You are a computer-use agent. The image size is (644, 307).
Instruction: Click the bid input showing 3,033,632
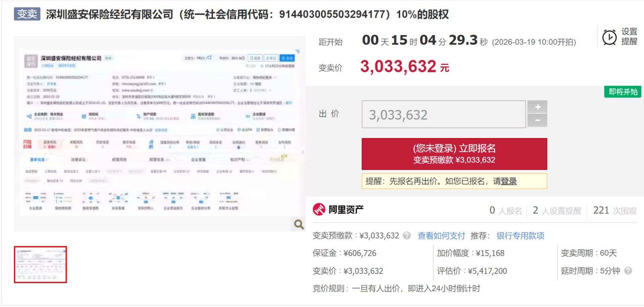click(443, 114)
